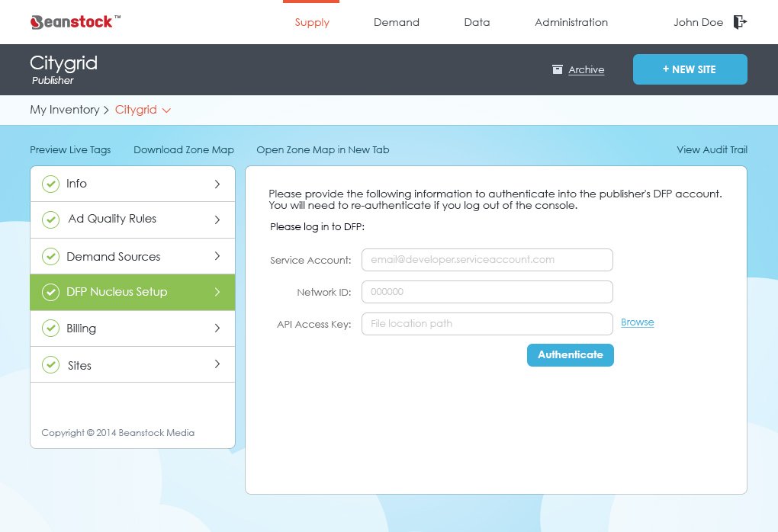This screenshot has width=778, height=532.
Task: Focus the Service Account email field
Action: 487,260
